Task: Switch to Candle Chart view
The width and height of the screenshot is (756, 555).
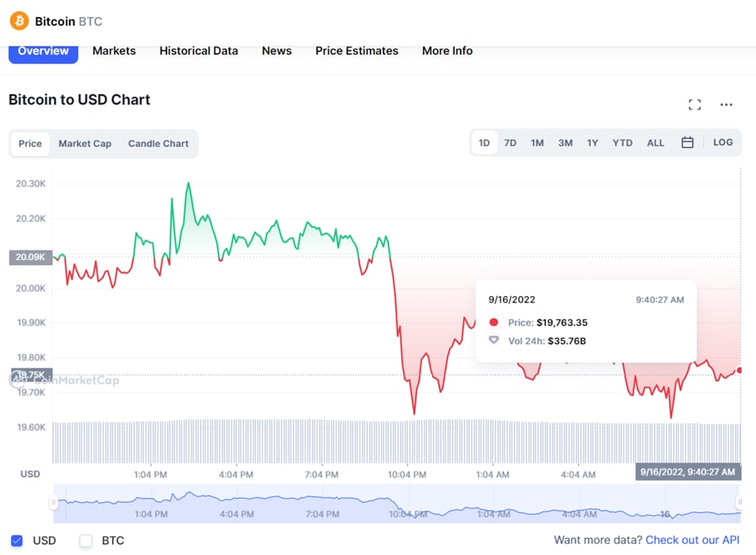Action: click(158, 144)
